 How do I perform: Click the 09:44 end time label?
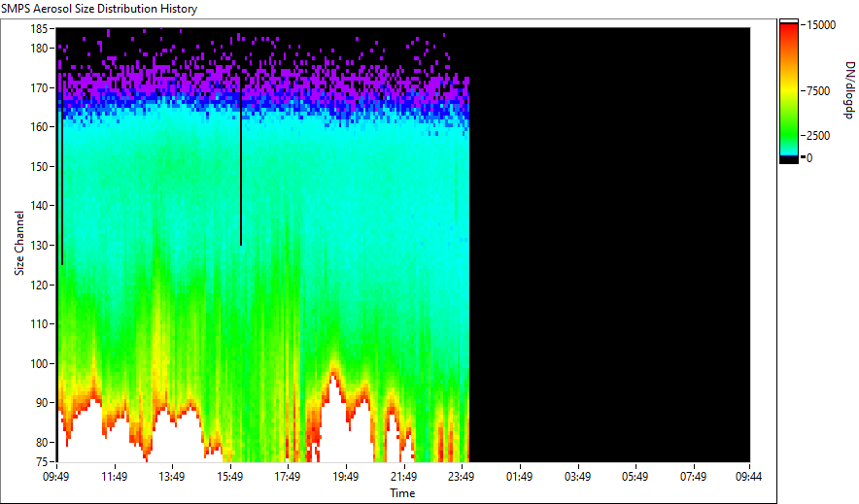pos(748,477)
